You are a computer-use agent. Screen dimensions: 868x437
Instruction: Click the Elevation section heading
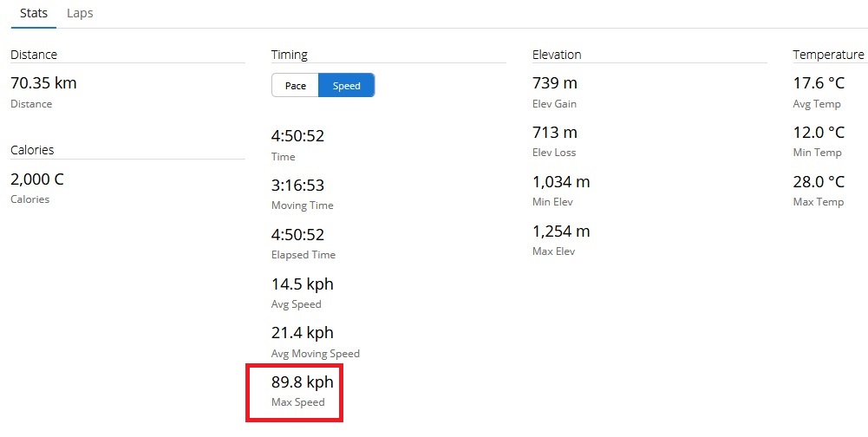(557, 55)
